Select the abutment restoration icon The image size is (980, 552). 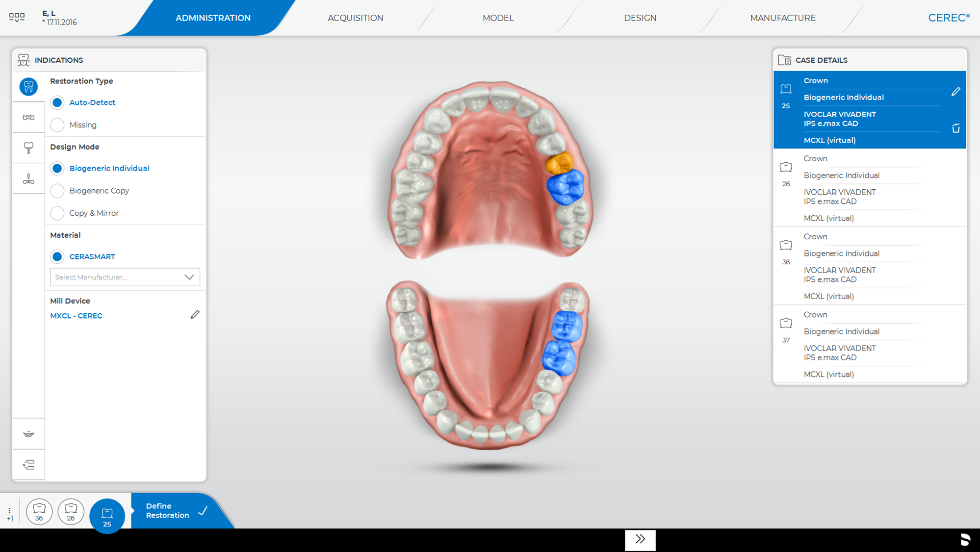pos(28,148)
